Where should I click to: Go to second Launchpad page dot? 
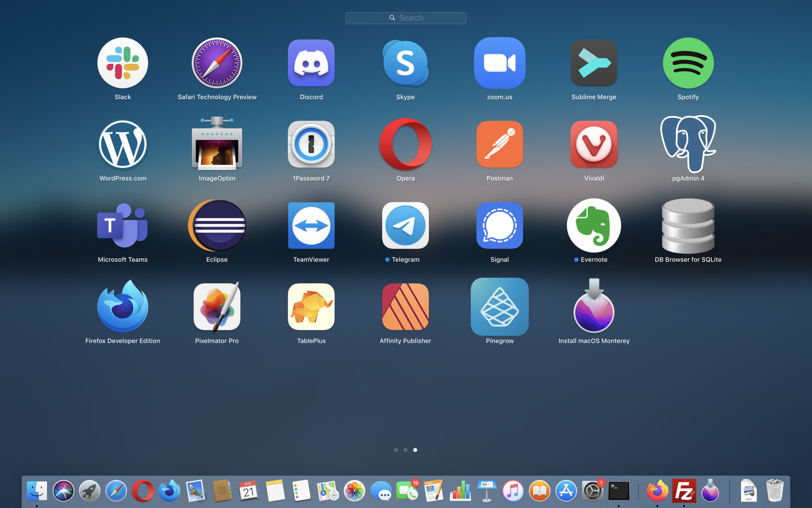coord(405,450)
